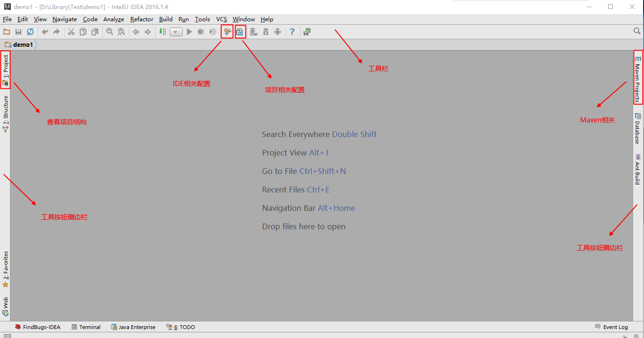The image size is (644, 338).
Task: Toggle the 2: Favorites tool window
Action: click(5, 269)
